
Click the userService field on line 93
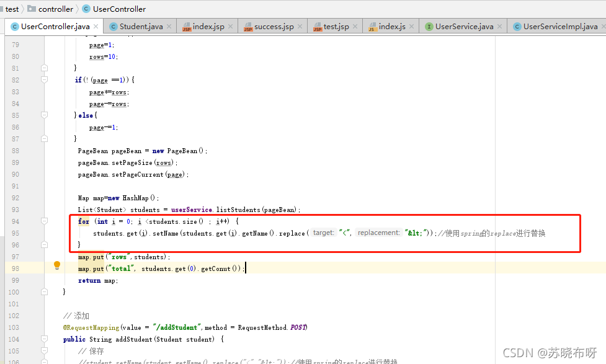[x=192, y=210]
